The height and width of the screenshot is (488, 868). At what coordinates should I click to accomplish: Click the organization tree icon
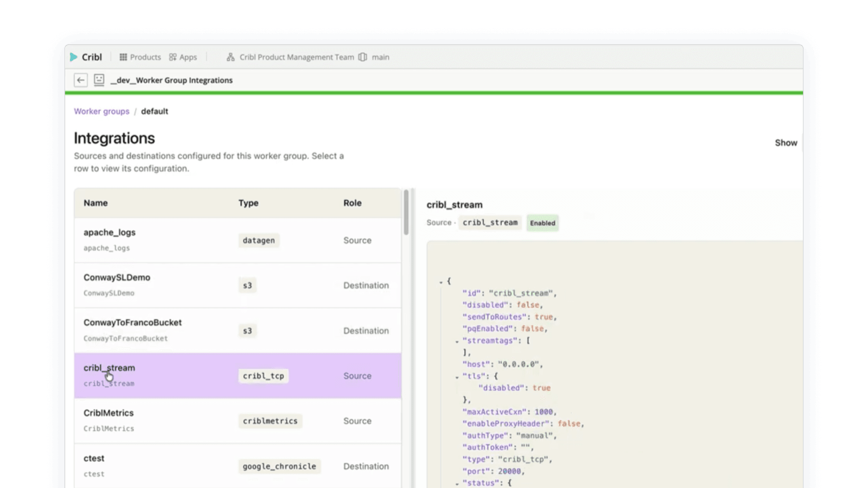tap(231, 57)
